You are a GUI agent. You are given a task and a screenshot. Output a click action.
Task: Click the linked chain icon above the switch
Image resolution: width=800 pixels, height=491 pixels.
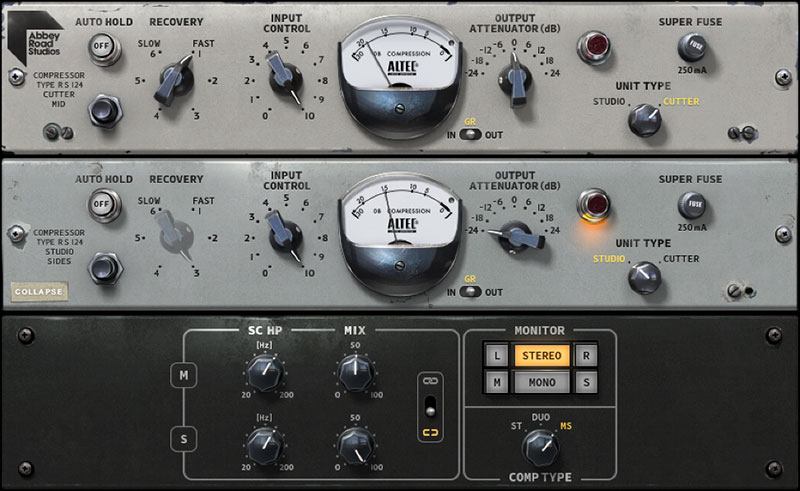[x=431, y=381]
